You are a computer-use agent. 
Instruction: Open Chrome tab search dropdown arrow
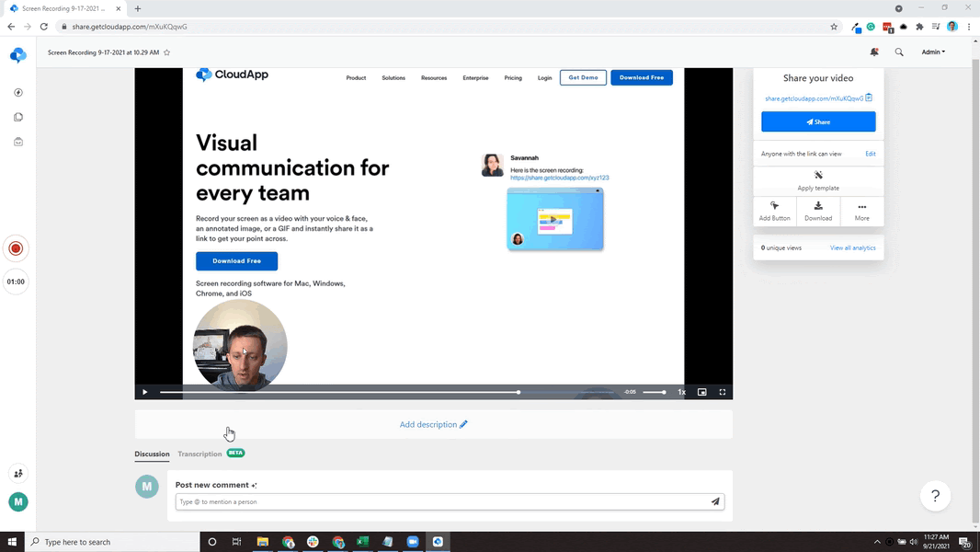(898, 8)
